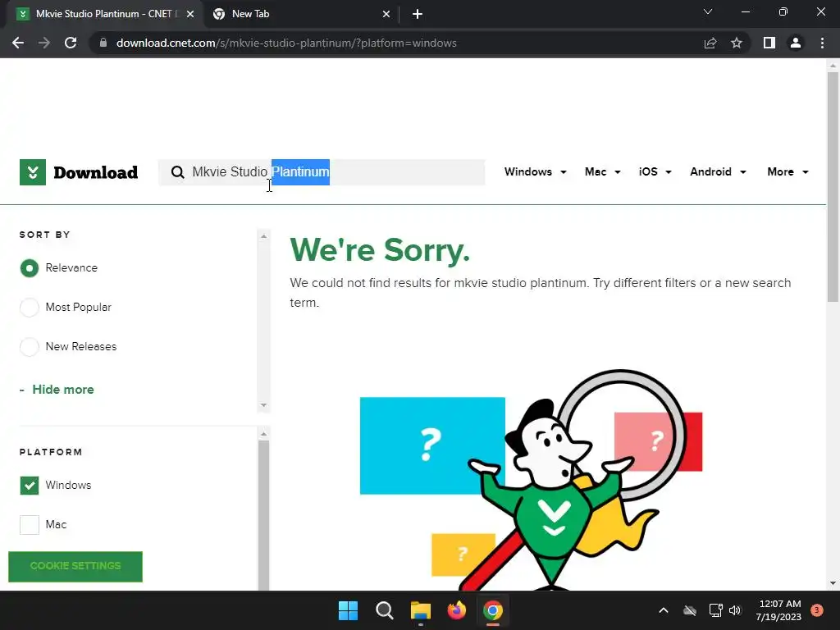Close the Mkvie Studio Plantinum tab
The width and height of the screenshot is (840, 630).
(190, 14)
